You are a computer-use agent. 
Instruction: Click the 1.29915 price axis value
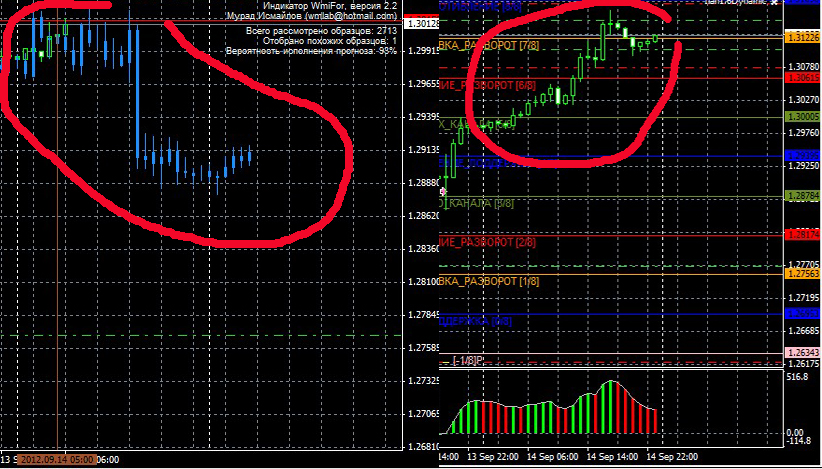pyautogui.click(x=424, y=51)
